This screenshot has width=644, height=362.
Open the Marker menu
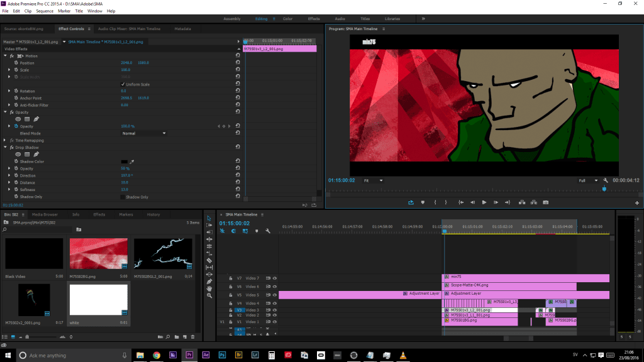[x=64, y=11]
